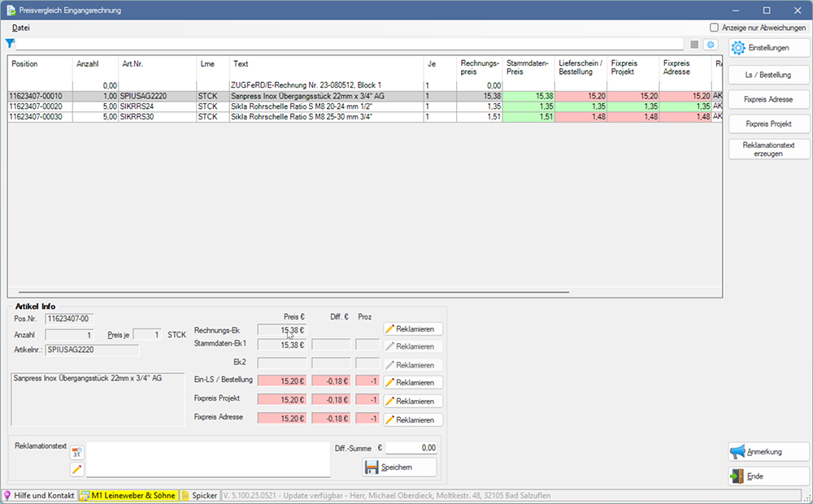Open Hilfe und Kontakt in status bar
Image resolution: width=813 pixels, height=504 pixels.
point(40,495)
